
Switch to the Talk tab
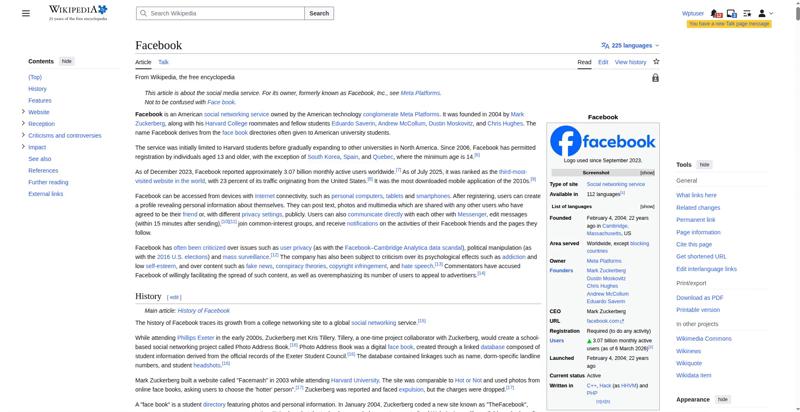click(163, 62)
